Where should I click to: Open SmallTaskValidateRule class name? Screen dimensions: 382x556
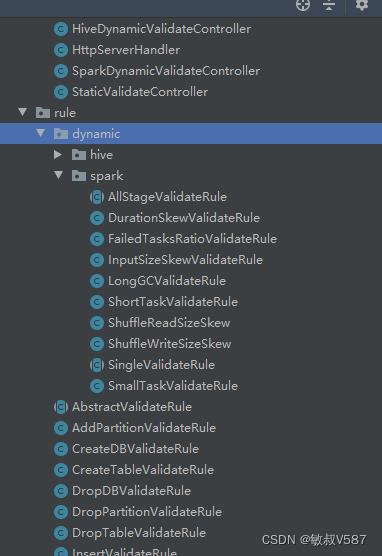pyautogui.click(x=173, y=386)
